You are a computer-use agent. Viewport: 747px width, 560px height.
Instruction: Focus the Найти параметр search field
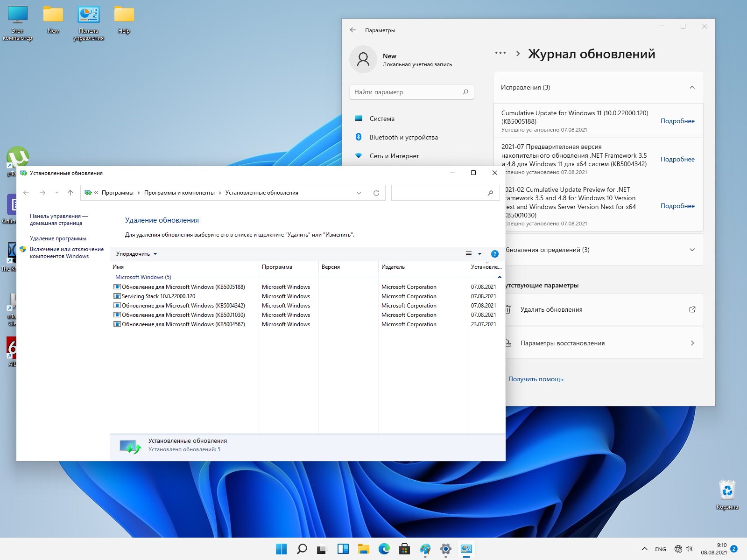click(x=411, y=92)
